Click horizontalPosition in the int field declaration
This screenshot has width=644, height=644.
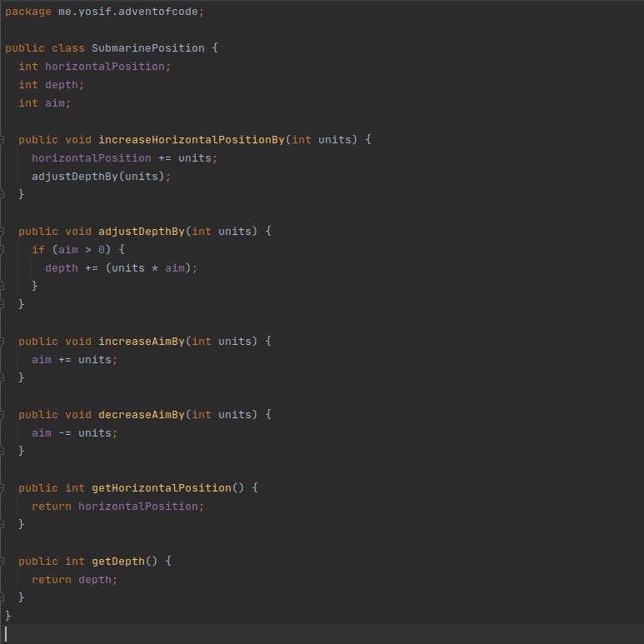[105, 67]
